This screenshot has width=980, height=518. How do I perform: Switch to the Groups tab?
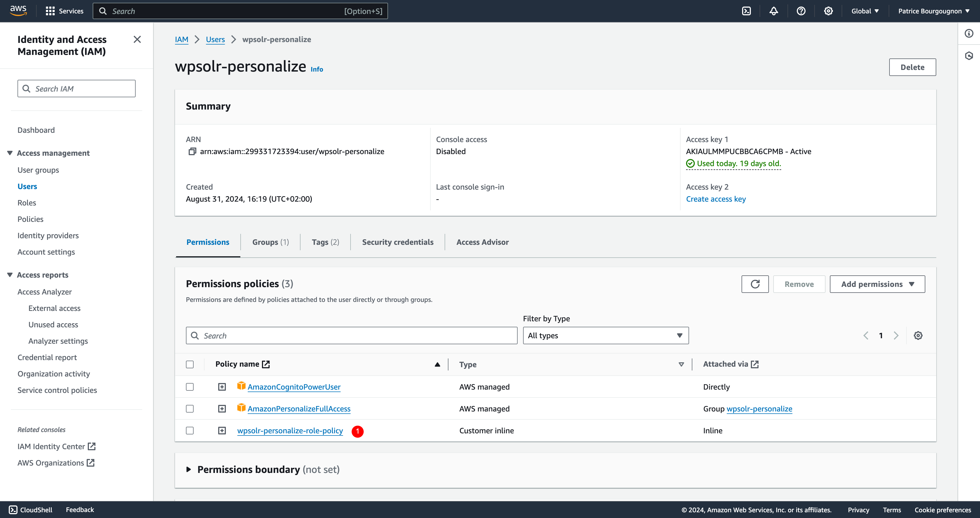tap(270, 242)
